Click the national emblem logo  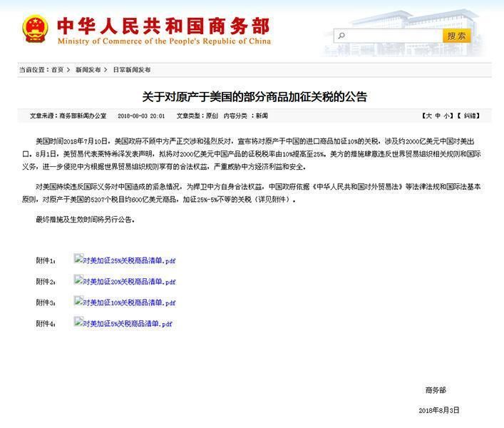36,29
